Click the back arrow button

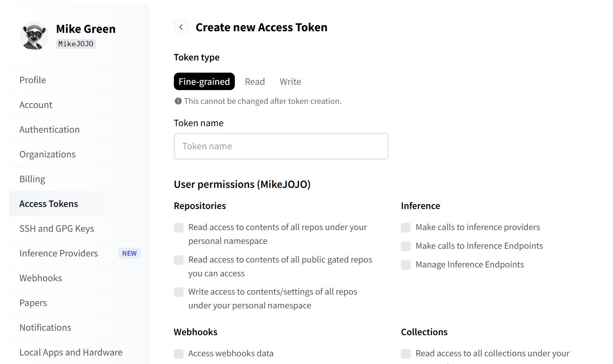click(181, 27)
